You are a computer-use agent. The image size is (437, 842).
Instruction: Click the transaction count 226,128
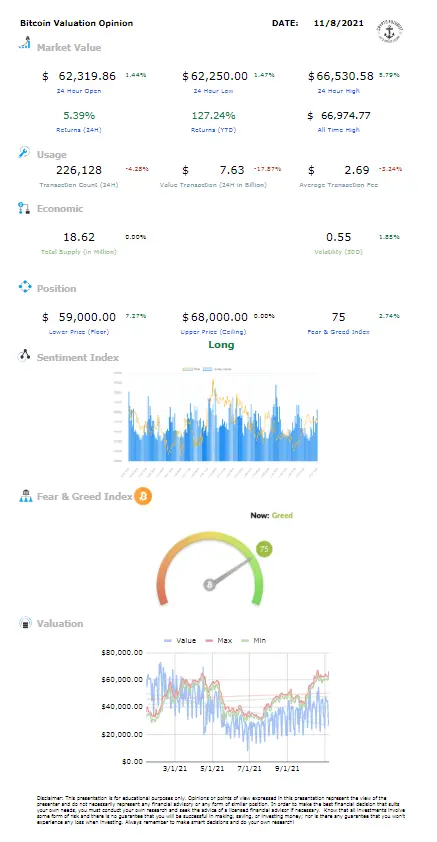pos(79,170)
